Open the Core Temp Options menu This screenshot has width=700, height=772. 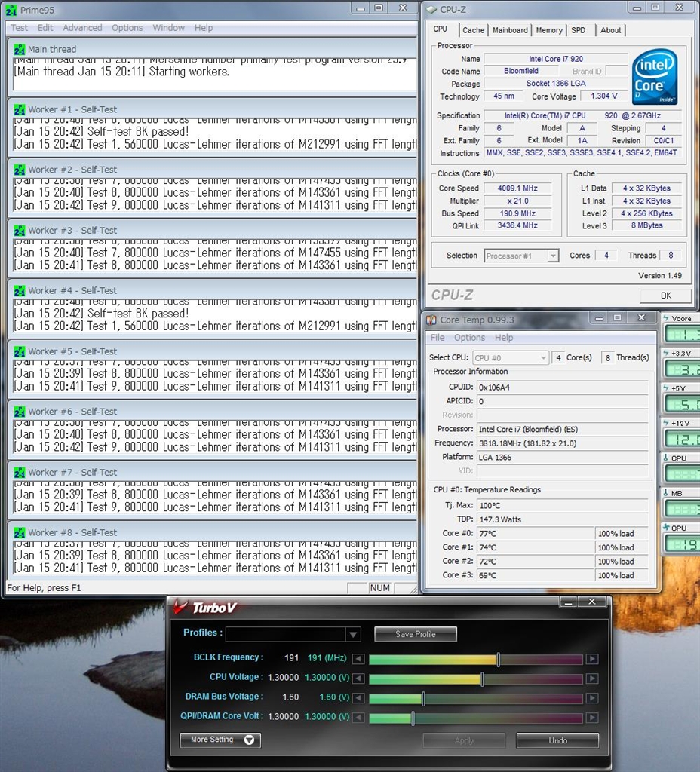point(469,337)
